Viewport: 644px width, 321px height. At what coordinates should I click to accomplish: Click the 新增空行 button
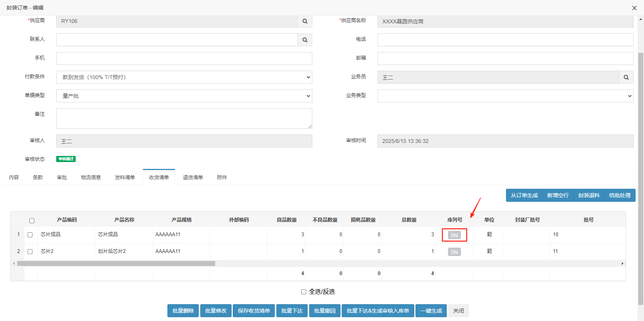pyautogui.click(x=558, y=195)
